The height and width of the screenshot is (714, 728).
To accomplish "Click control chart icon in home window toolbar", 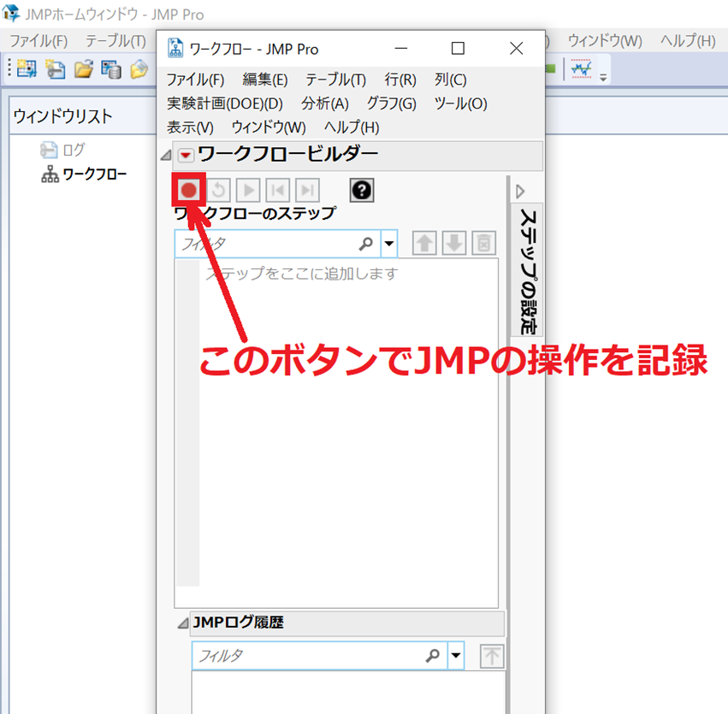I will click(581, 68).
